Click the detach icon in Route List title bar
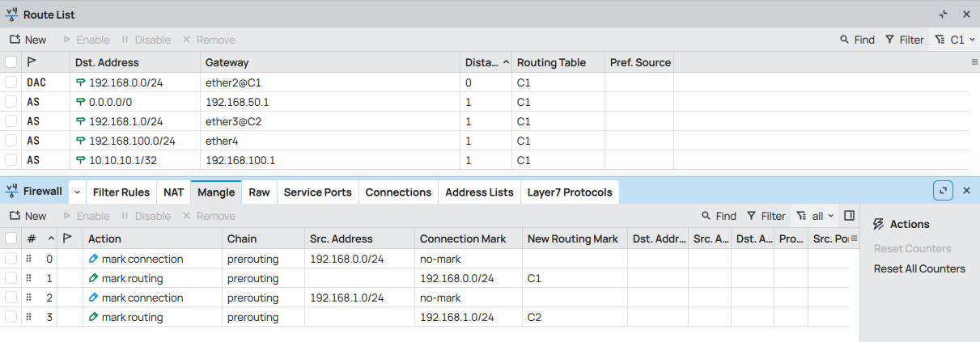Viewport: 980px width, 342px height. 943,15
